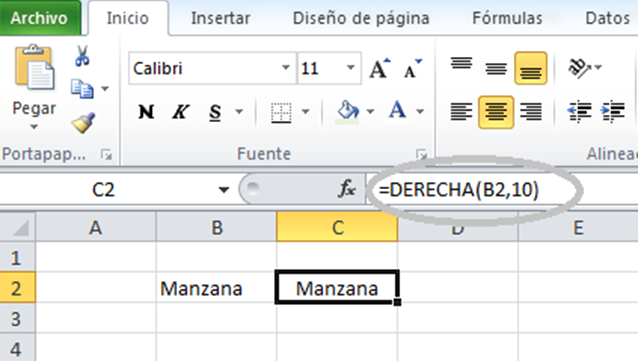
Task: Click the Decrease indent icon
Action: pos(579,112)
